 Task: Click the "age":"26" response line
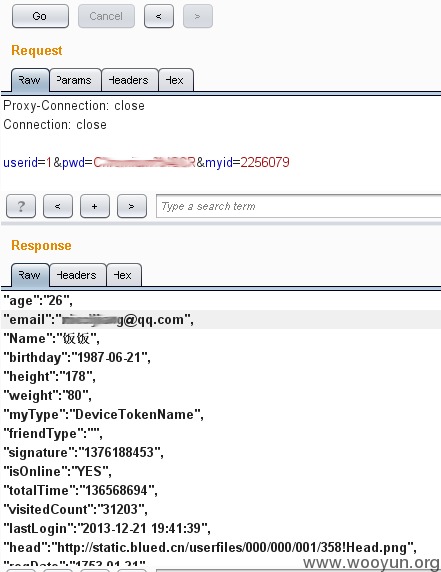(38, 301)
